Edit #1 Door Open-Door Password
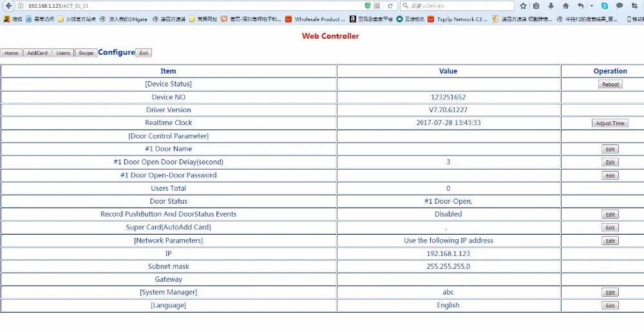The height and width of the screenshot is (332, 644). [x=611, y=175]
